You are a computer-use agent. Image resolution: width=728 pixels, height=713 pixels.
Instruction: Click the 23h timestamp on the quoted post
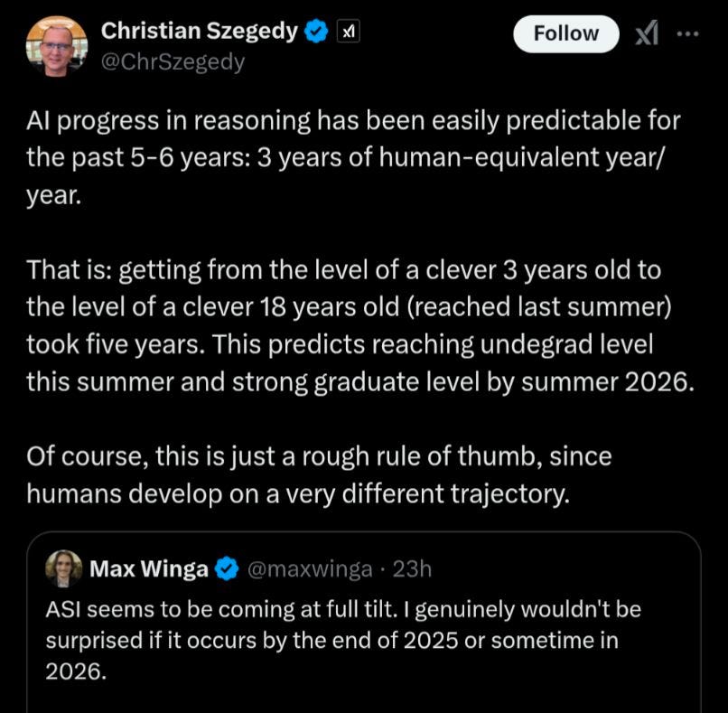pos(412,569)
